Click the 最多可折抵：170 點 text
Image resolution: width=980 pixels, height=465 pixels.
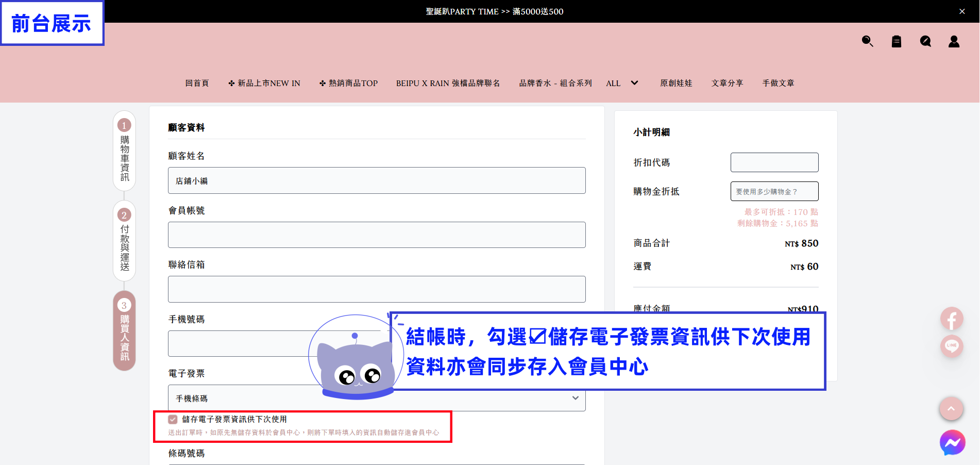[x=781, y=212]
